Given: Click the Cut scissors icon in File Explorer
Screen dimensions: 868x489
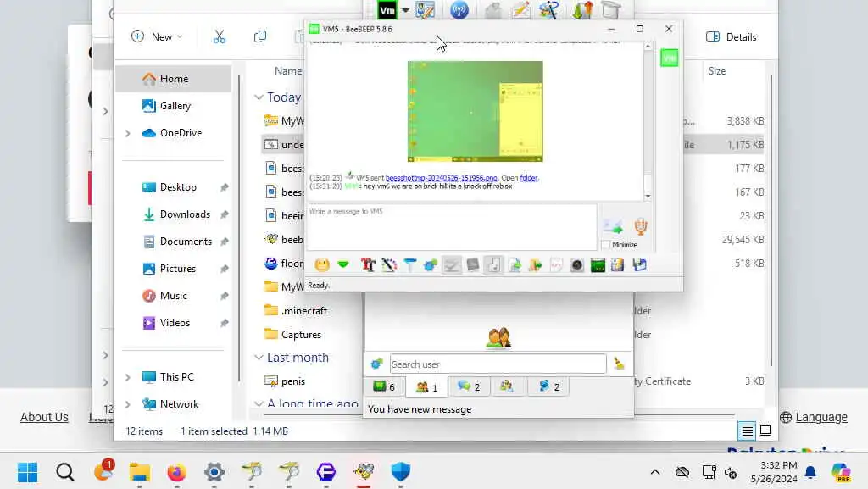Looking at the screenshot, I should (x=220, y=36).
